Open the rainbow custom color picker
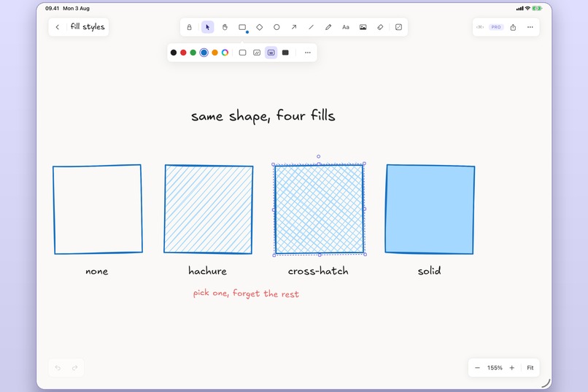 pos(225,53)
